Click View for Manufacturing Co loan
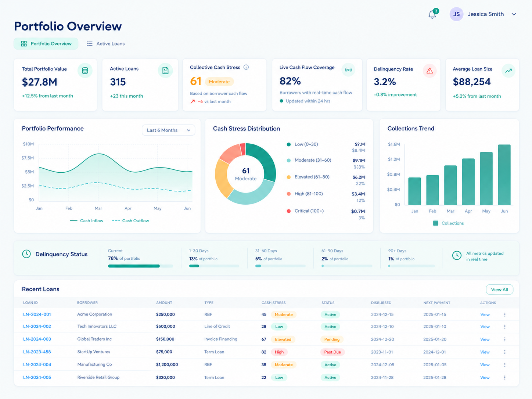532x399 pixels. (485, 365)
